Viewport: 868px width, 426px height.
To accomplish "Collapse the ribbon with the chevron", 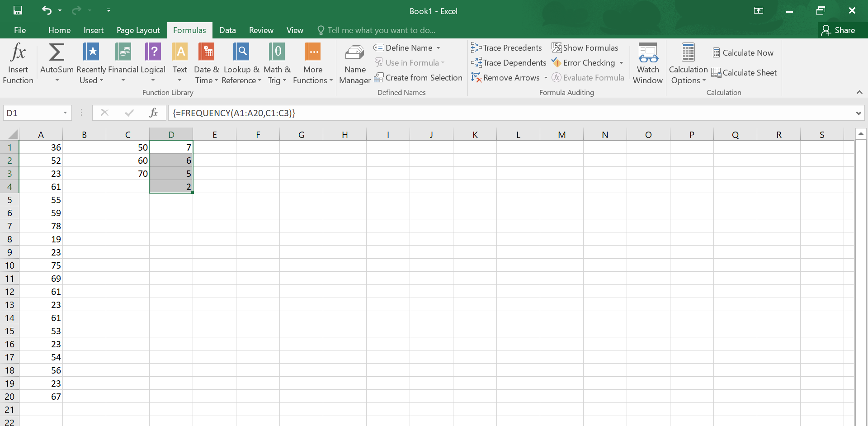I will 859,92.
